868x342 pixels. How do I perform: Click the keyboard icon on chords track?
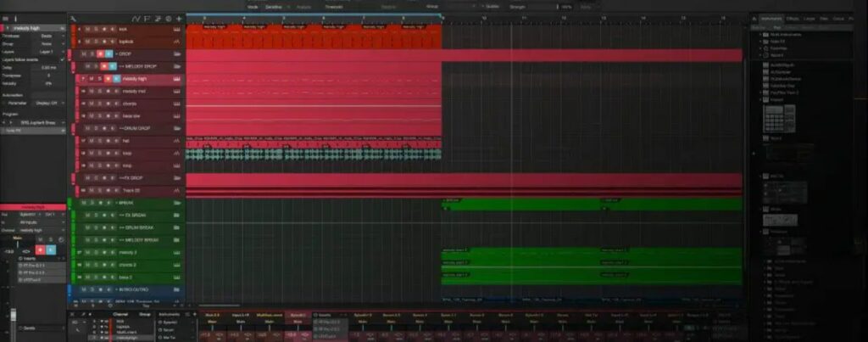177,104
